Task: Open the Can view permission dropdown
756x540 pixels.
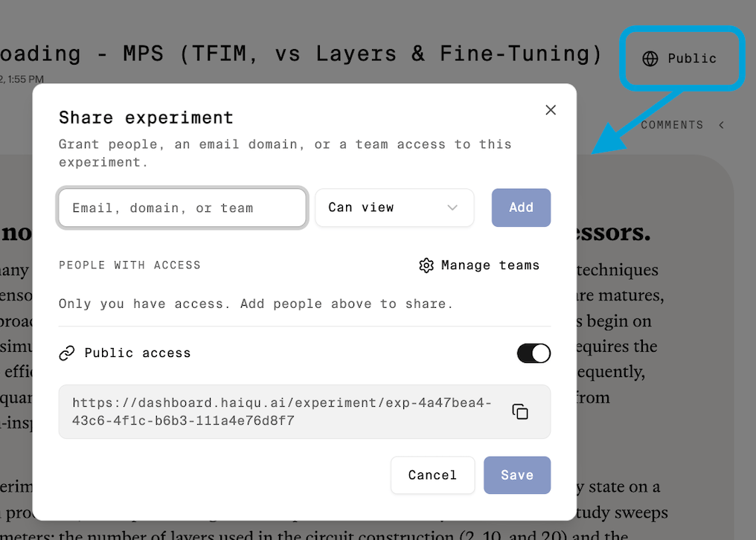Action: pos(394,208)
